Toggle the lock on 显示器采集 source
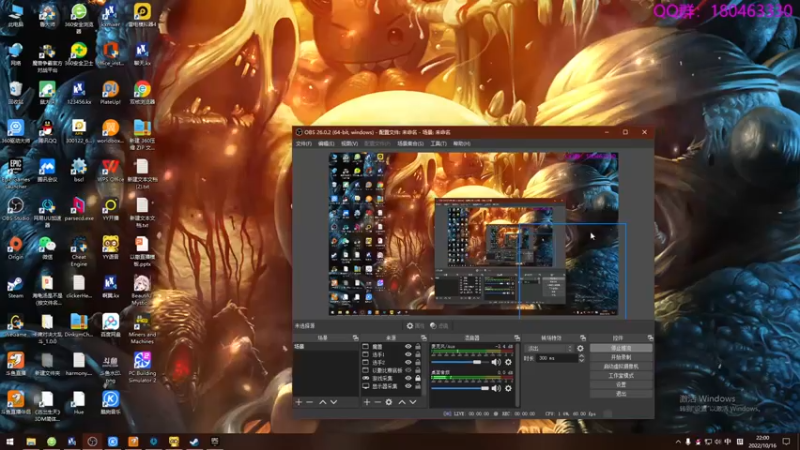 pos(418,386)
